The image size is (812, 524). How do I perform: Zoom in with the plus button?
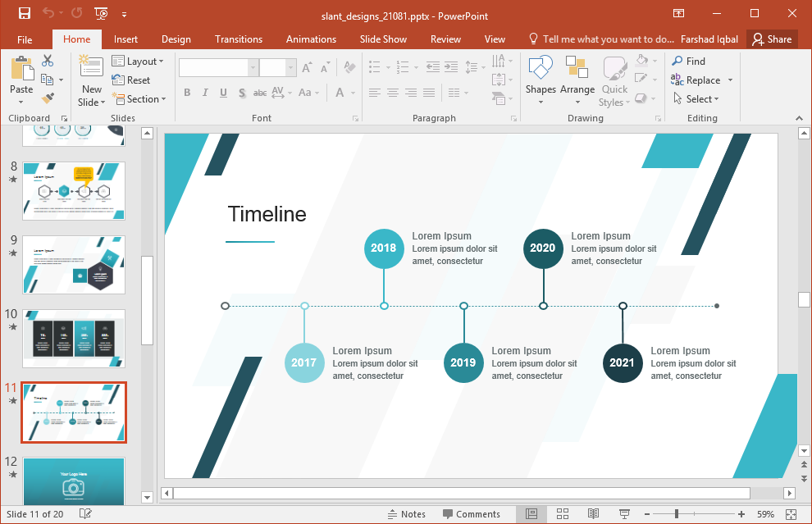point(741,514)
